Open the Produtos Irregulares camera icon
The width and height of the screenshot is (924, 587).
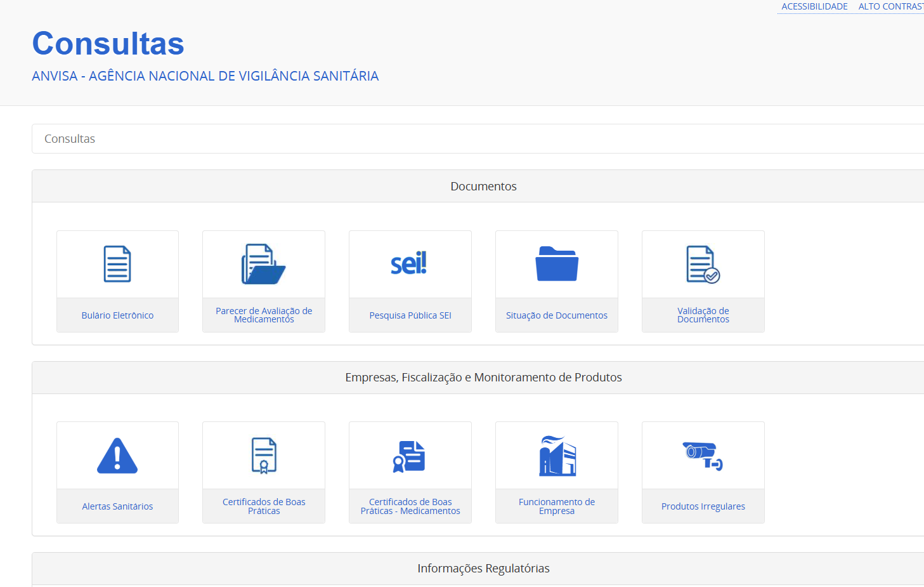tap(703, 456)
